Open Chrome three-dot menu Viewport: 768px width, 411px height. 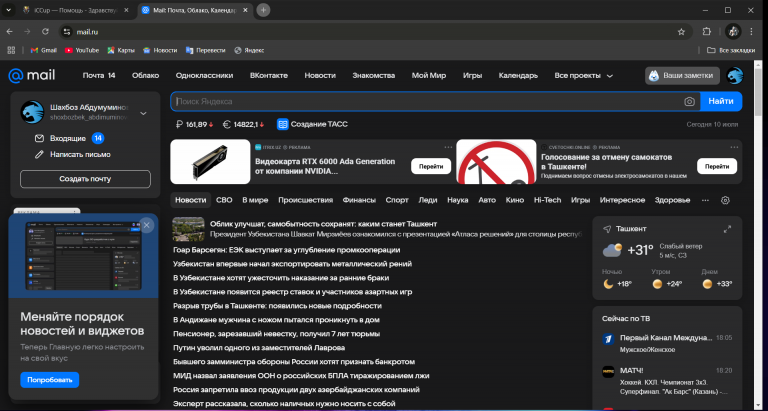pos(751,31)
